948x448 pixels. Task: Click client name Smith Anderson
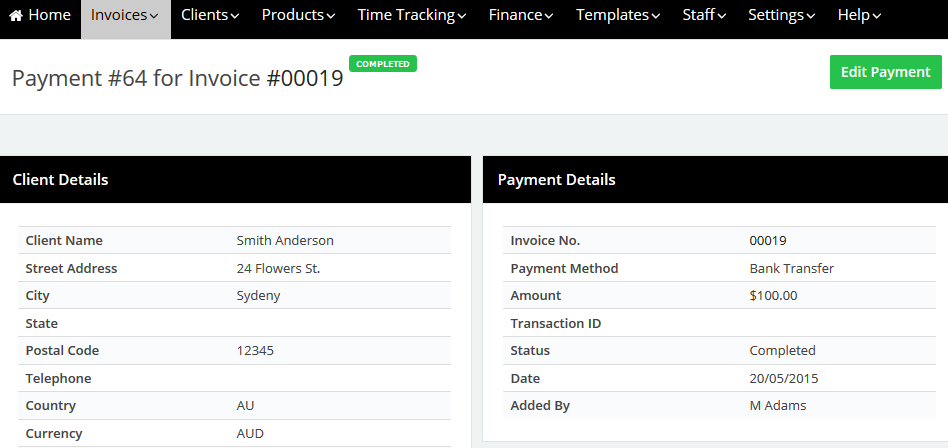coord(285,241)
